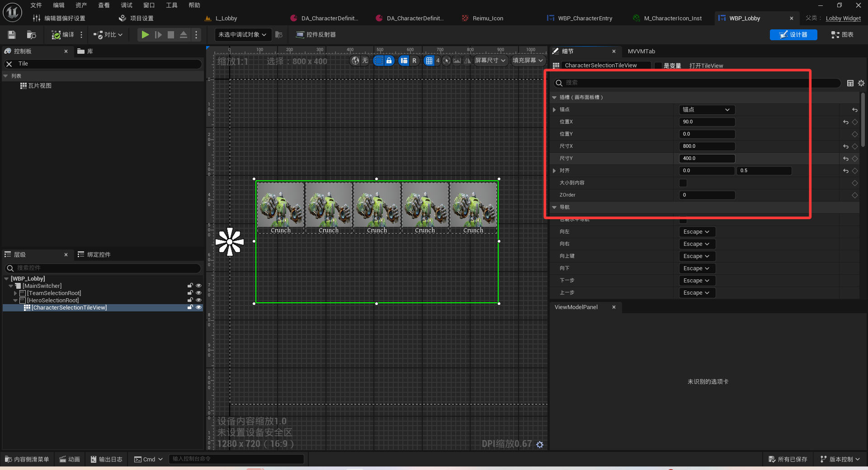Open 编辑器偏好设置 editor preferences
This screenshot has width=868, height=470.
(x=59, y=19)
